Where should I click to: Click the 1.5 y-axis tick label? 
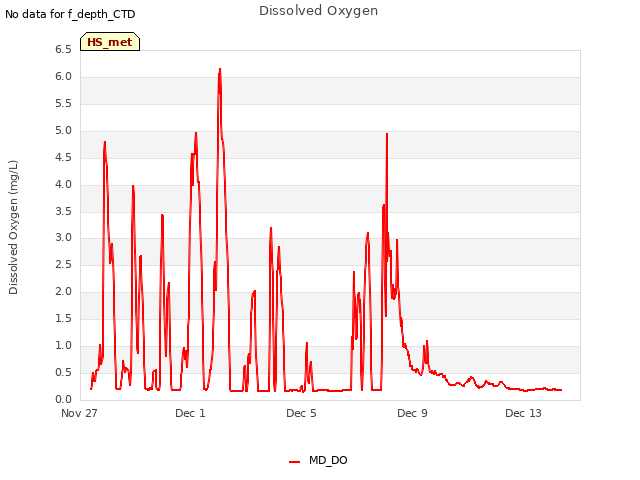point(63,318)
